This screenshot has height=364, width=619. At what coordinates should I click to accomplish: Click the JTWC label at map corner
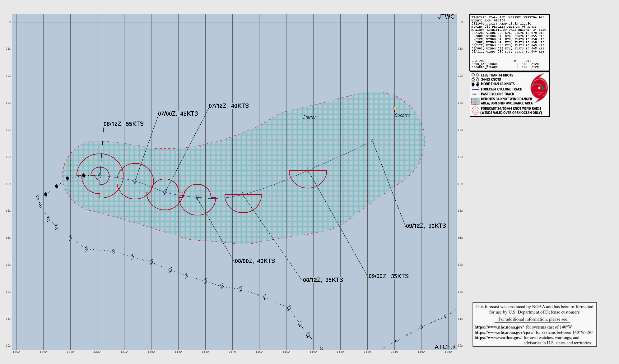[x=446, y=17]
